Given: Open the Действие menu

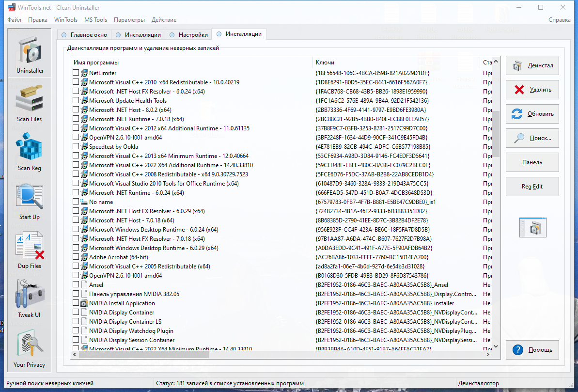Looking at the screenshot, I should pos(164,20).
